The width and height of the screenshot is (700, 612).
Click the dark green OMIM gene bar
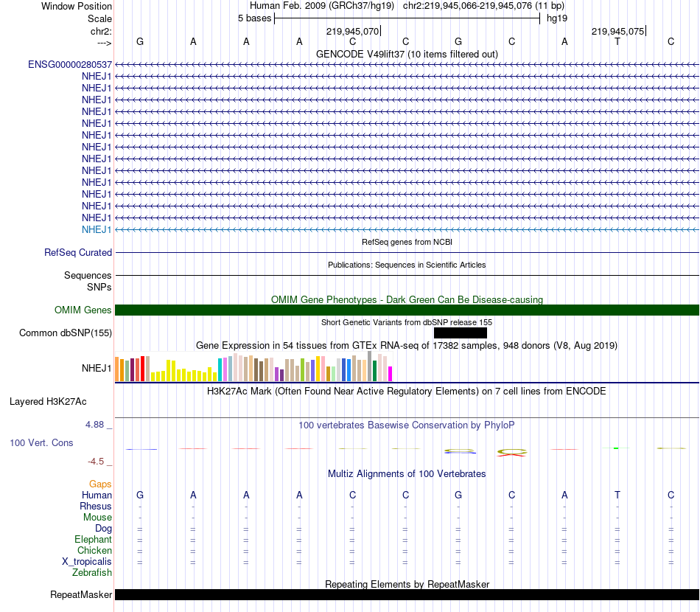point(407,310)
